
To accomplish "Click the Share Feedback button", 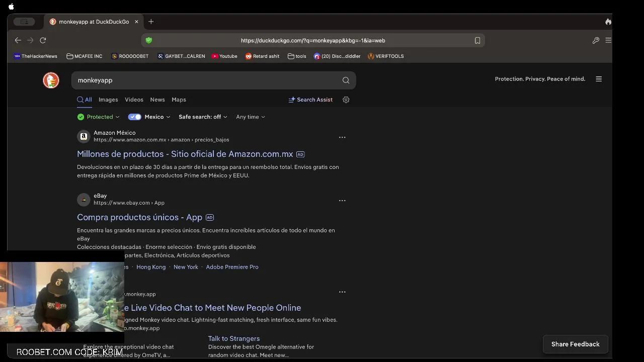I will 576,344.
